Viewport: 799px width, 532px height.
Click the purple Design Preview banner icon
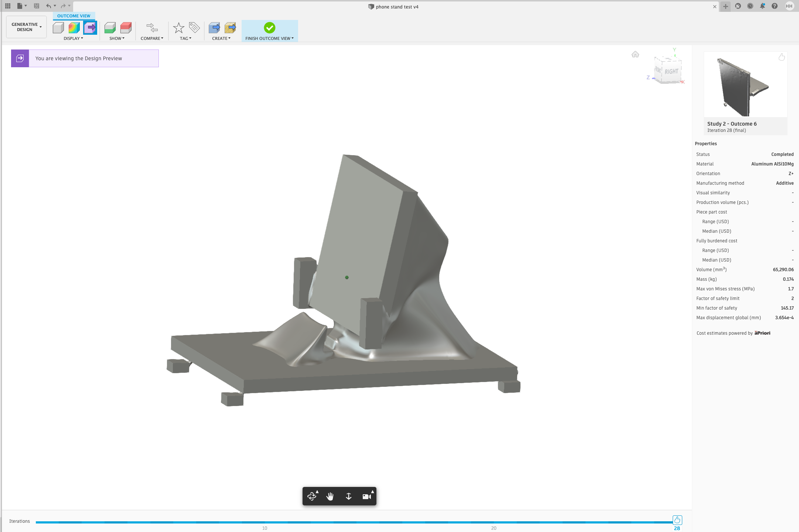tap(20, 58)
